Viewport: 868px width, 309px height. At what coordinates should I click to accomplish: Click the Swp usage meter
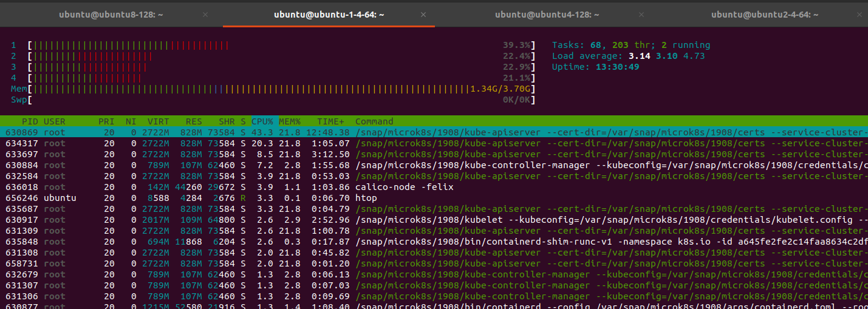point(282,100)
